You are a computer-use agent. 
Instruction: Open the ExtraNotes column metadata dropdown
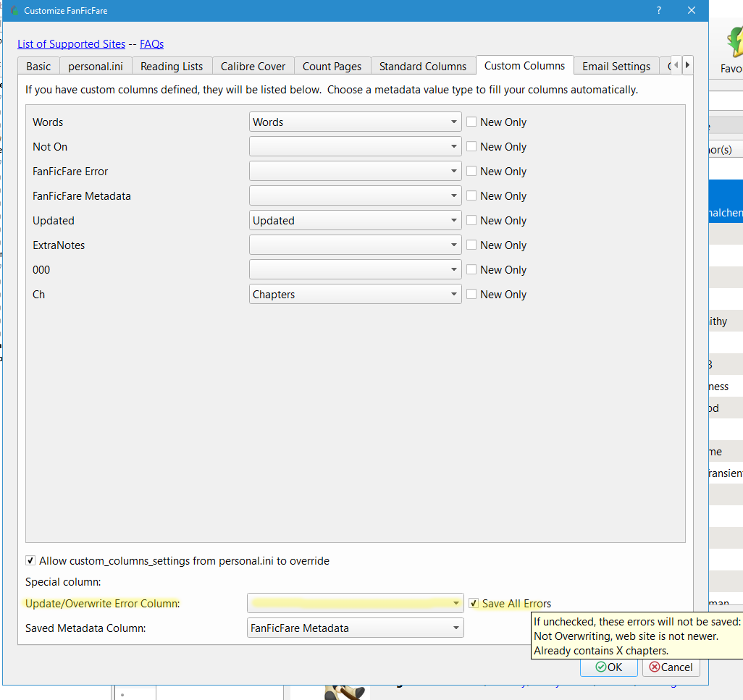[x=356, y=245]
